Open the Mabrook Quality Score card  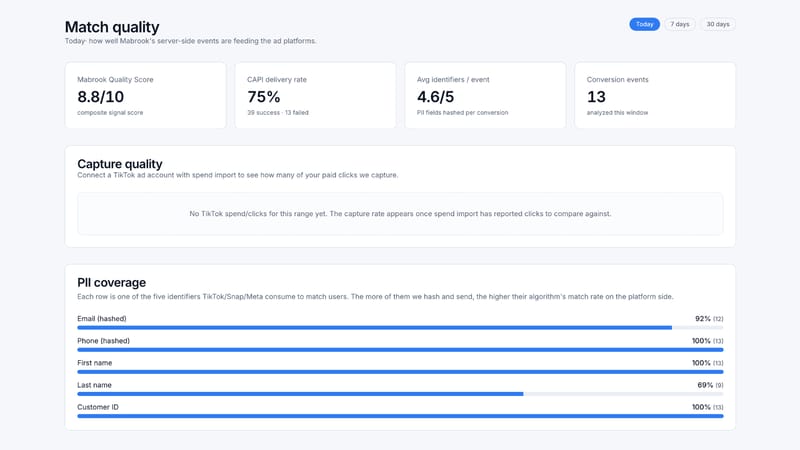coord(145,95)
